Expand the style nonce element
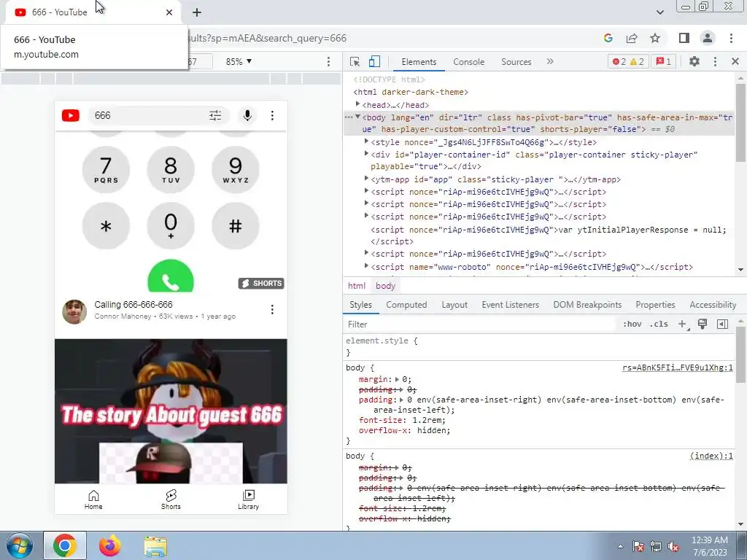The width and height of the screenshot is (747, 560). click(x=366, y=141)
